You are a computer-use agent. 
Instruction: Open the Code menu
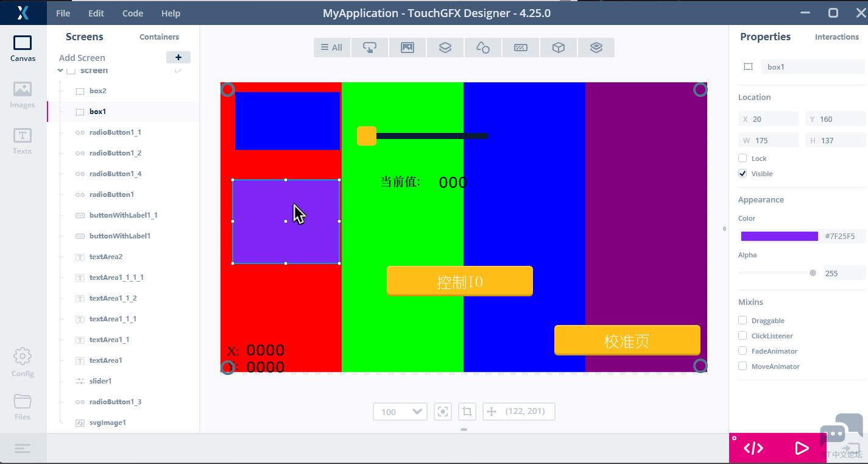(x=133, y=13)
